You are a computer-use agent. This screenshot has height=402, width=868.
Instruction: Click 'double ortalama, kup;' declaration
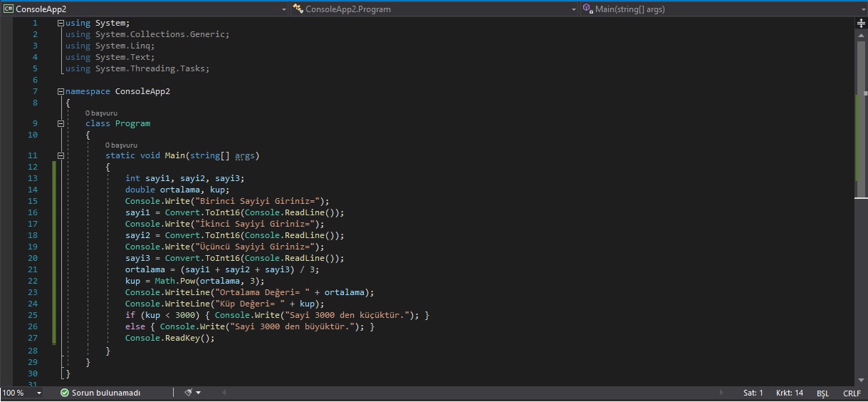177,190
